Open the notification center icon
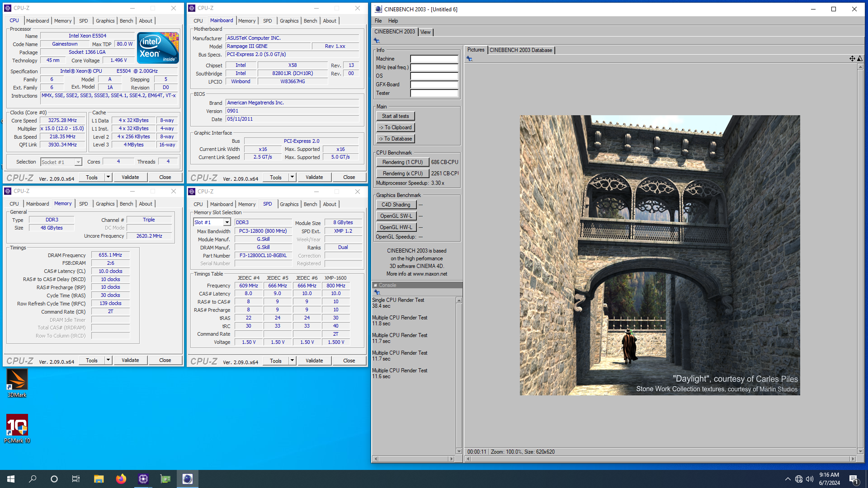Viewport: 868px width, 488px height. (x=854, y=479)
